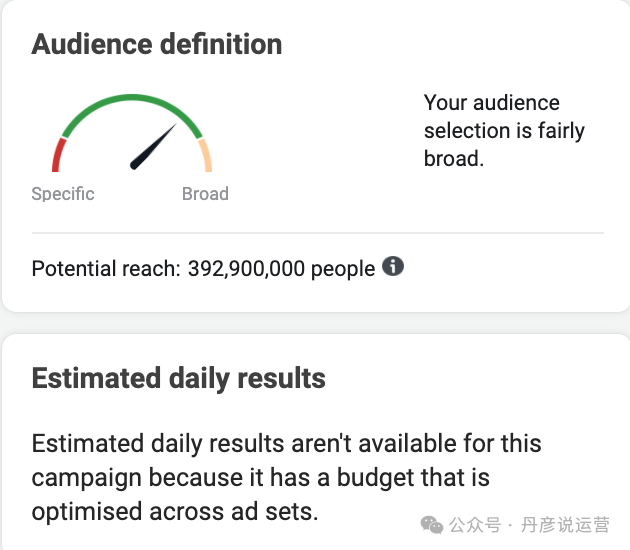630x550 pixels.
Task: Click the fairly broad audience message
Action: 504,130
